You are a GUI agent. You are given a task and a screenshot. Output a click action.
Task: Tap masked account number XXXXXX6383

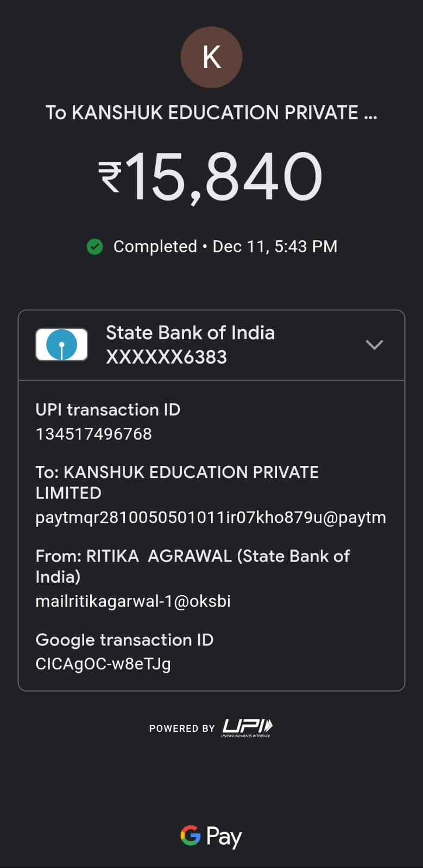click(166, 357)
